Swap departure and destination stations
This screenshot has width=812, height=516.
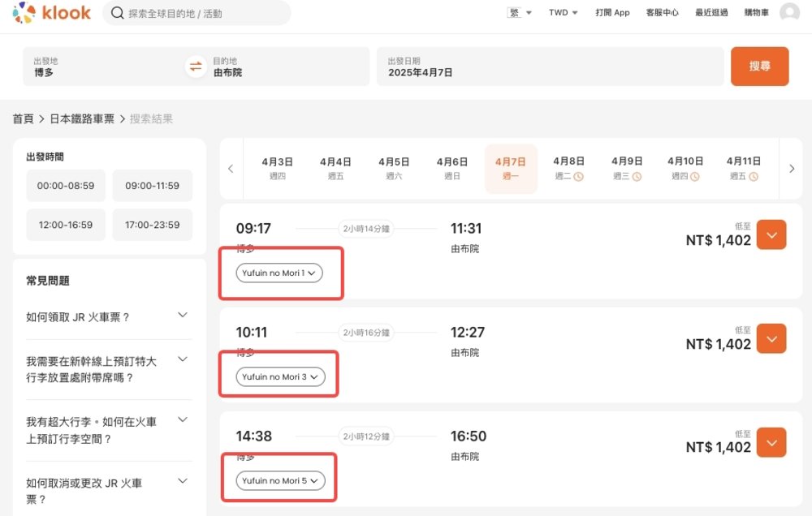(x=196, y=67)
